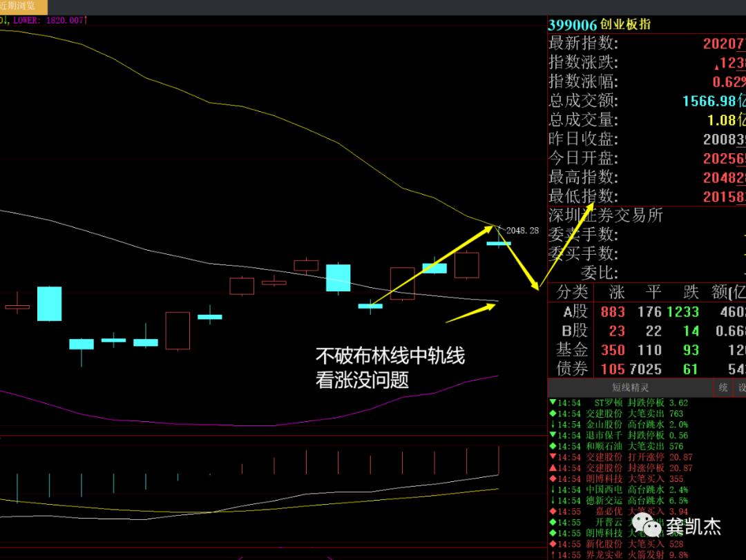746x560 pixels.
Task: Click the 总成交额 1566.98亿 value
Action: click(713, 101)
